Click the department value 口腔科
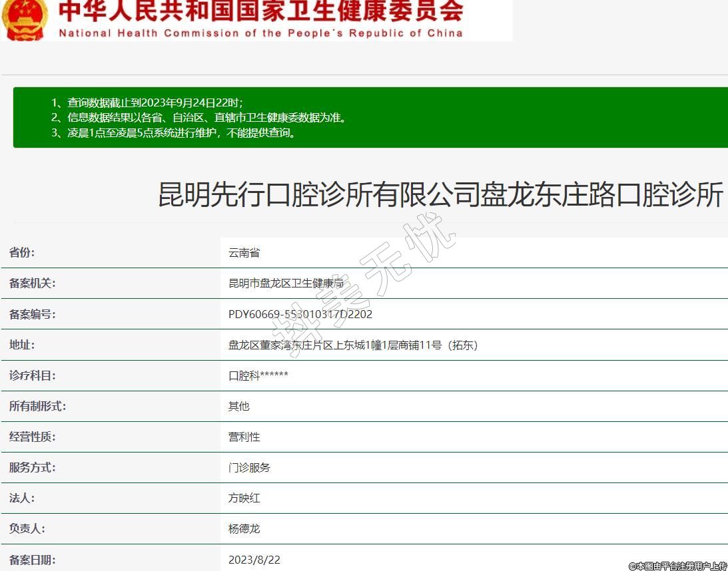This screenshot has height=571, width=728. 258,375
